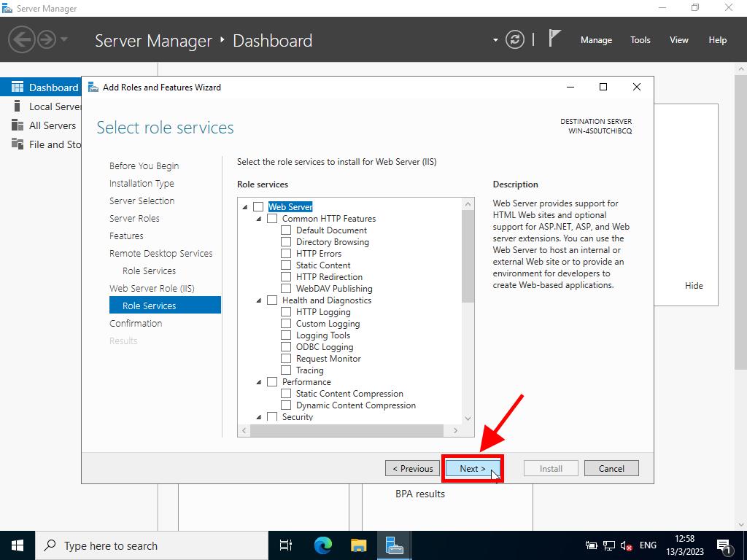This screenshot has width=747, height=560.
Task: Go to the Server Roles step
Action: click(x=134, y=218)
